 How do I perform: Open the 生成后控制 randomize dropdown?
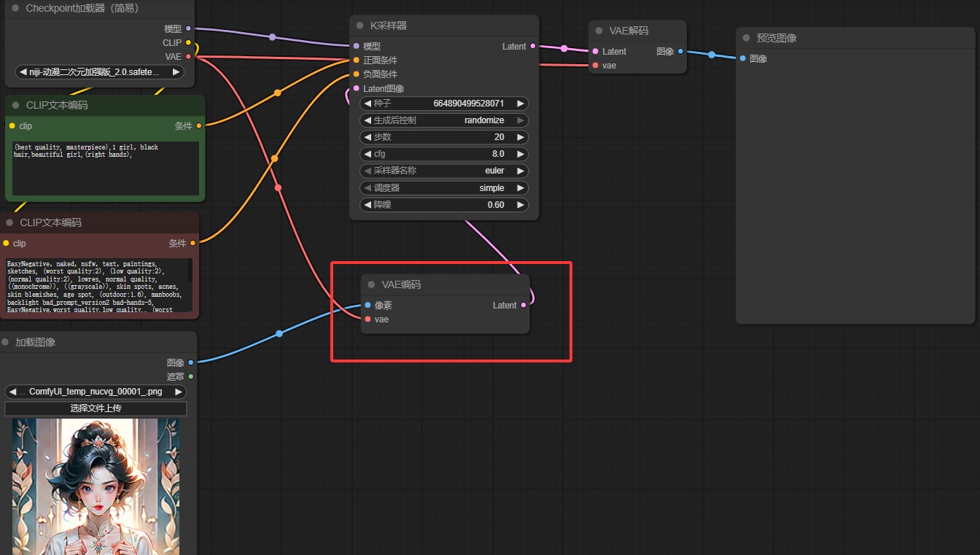pyautogui.click(x=444, y=120)
